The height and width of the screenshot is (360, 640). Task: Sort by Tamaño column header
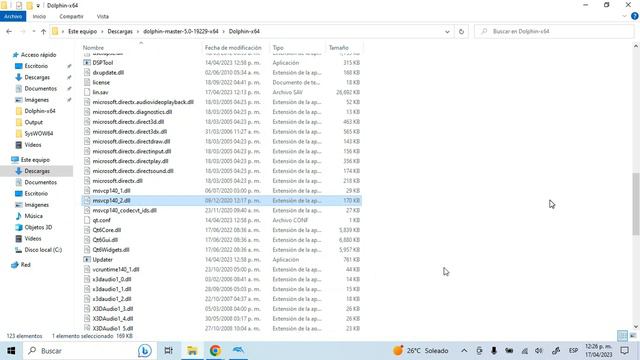(339, 48)
